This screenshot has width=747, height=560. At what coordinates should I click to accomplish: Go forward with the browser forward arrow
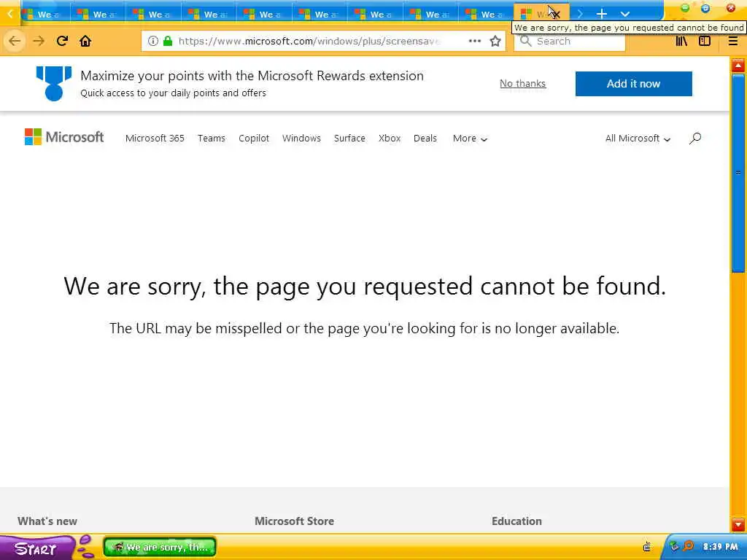pos(39,41)
